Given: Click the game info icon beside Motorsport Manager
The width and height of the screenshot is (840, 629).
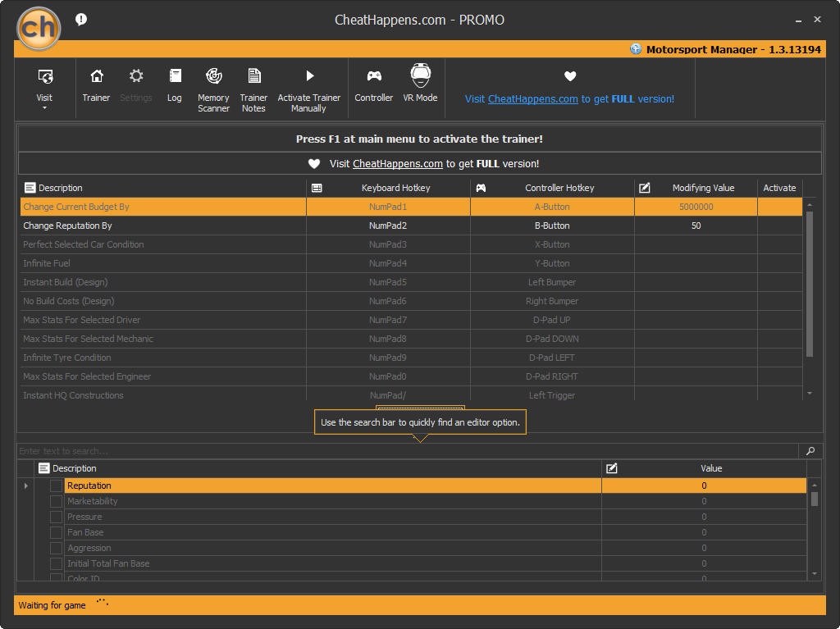Looking at the screenshot, I should pyautogui.click(x=636, y=48).
